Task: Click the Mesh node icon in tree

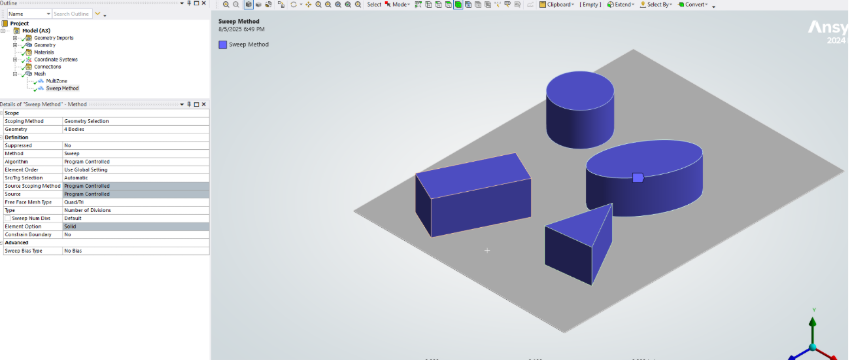Action: click(x=29, y=74)
